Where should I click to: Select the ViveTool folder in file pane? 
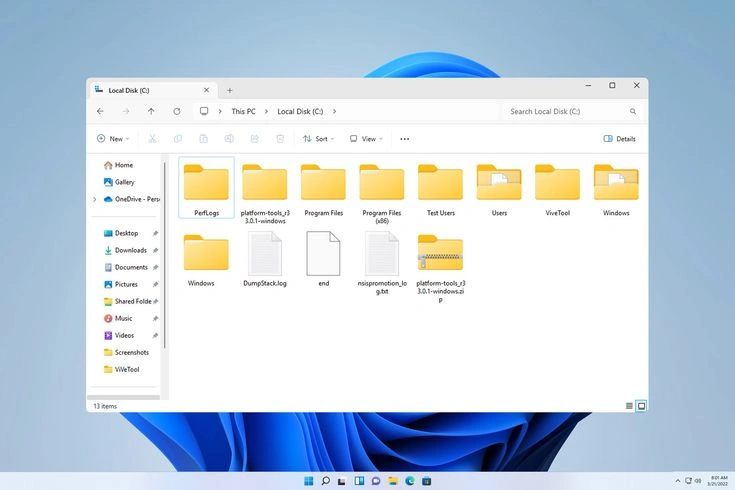click(557, 189)
